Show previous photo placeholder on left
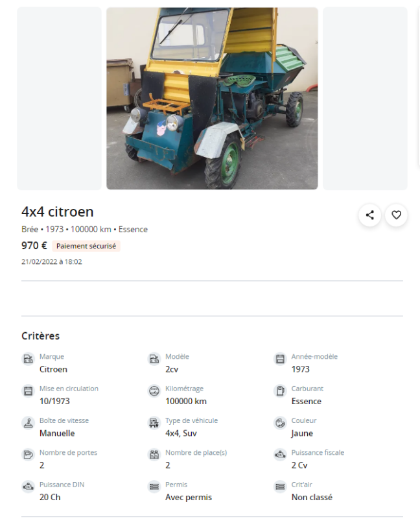This screenshot has width=420, height=519. point(59,99)
